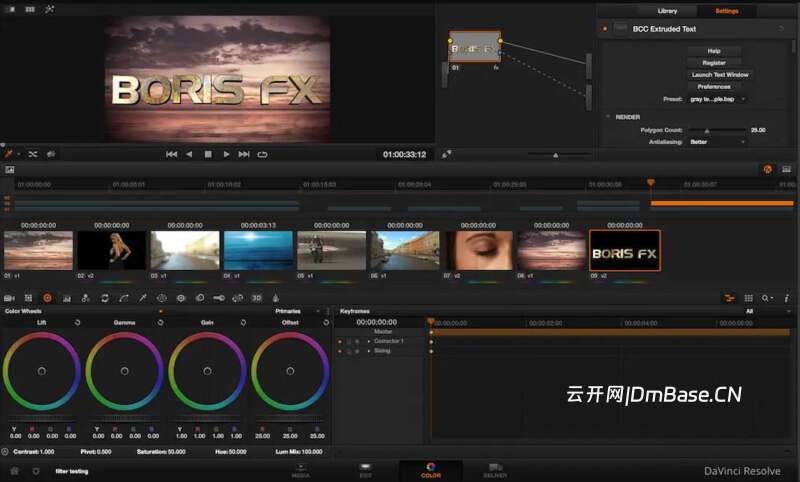Click the Lift master wheel strip
This screenshot has width=800, height=482.
(x=42, y=418)
